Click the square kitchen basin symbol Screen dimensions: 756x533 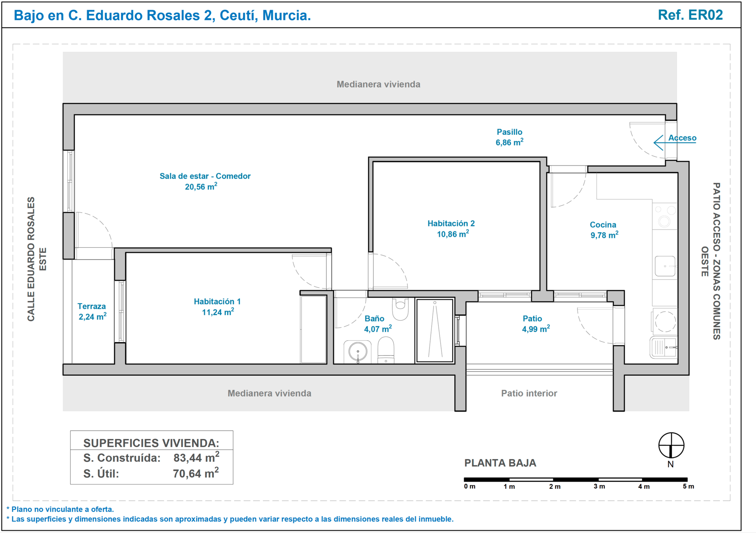(x=665, y=266)
